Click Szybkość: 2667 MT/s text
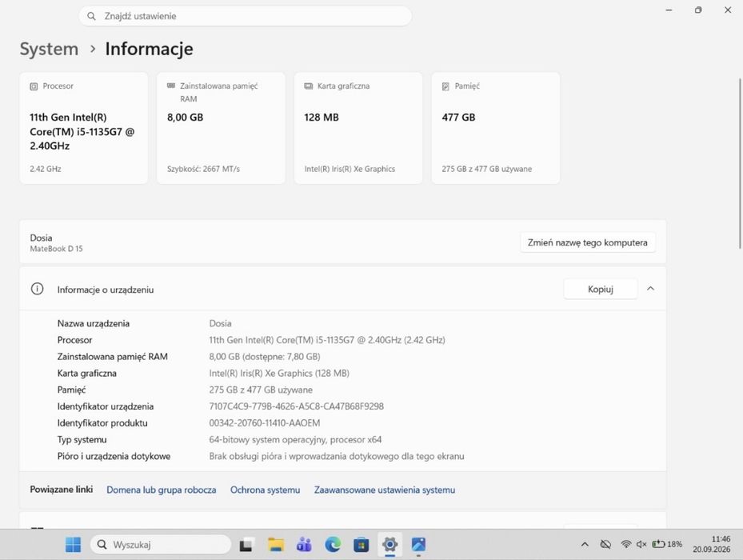743x560 pixels. pyautogui.click(x=203, y=169)
